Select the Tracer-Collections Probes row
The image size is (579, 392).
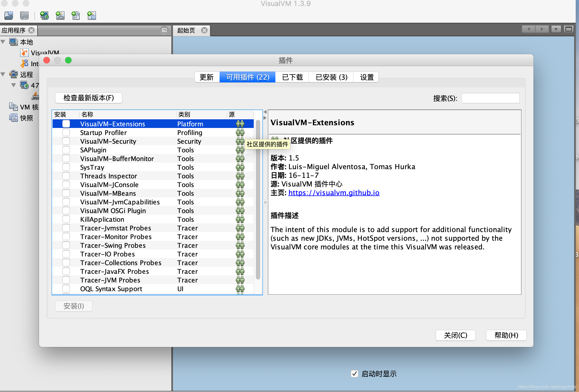tap(153, 263)
